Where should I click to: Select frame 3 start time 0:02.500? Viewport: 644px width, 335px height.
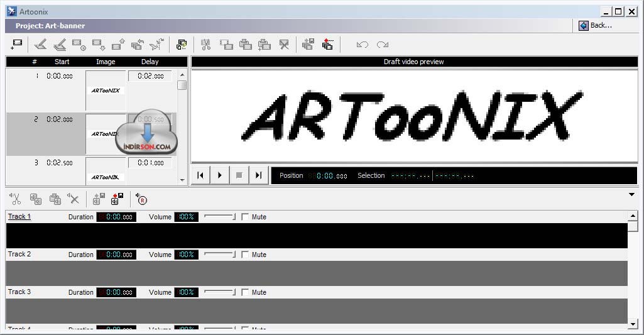(x=60, y=163)
